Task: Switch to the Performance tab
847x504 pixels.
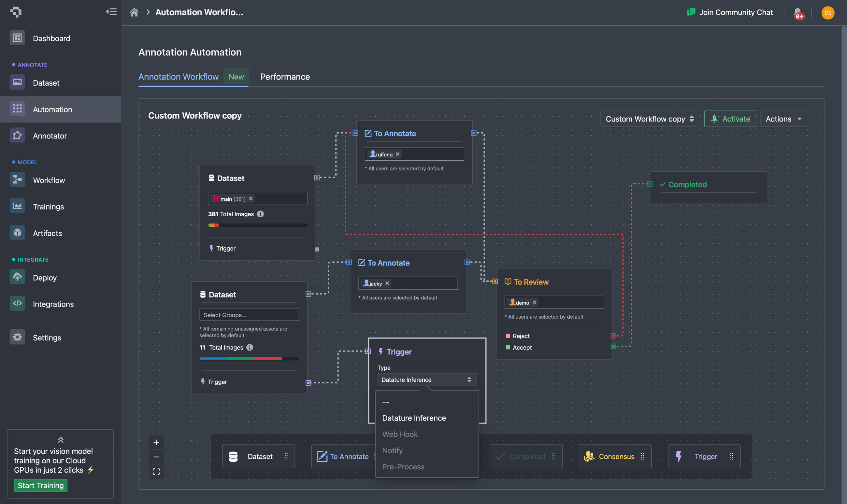Action: click(285, 77)
